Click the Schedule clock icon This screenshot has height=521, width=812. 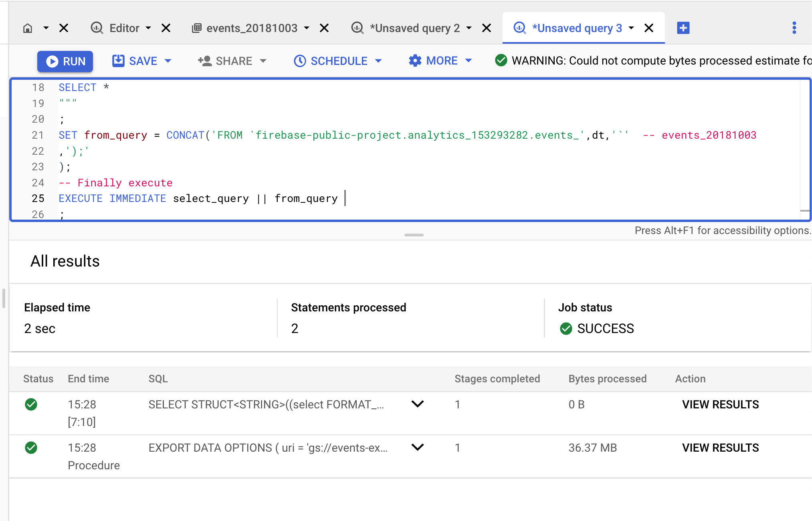pos(300,61)
